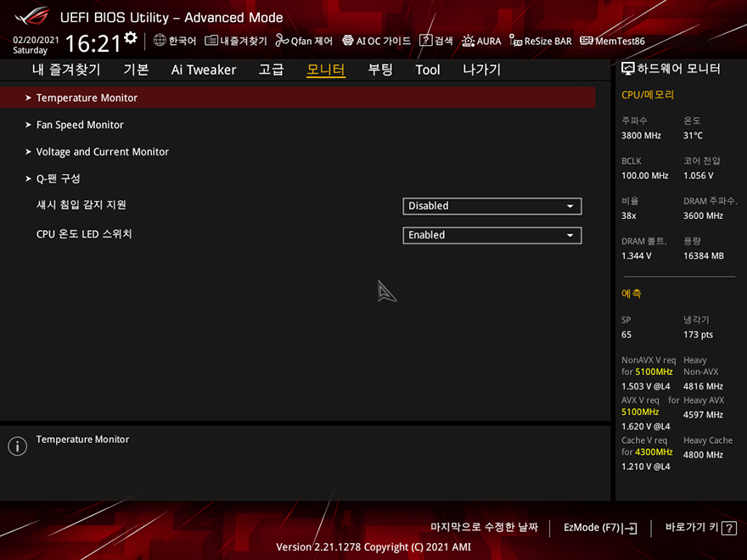
Task: Open the Ai Tweaker tab
Action: tap(204, 70)
